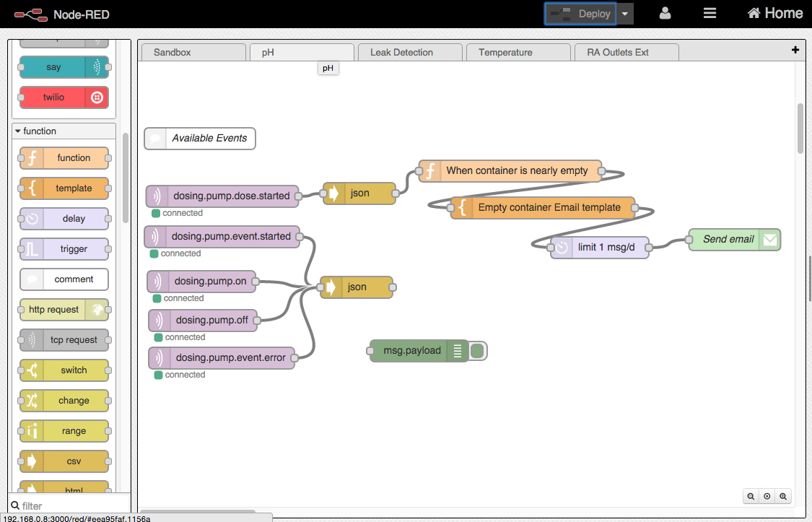
Task: Select the say node in palette
Action: (64, 67)
